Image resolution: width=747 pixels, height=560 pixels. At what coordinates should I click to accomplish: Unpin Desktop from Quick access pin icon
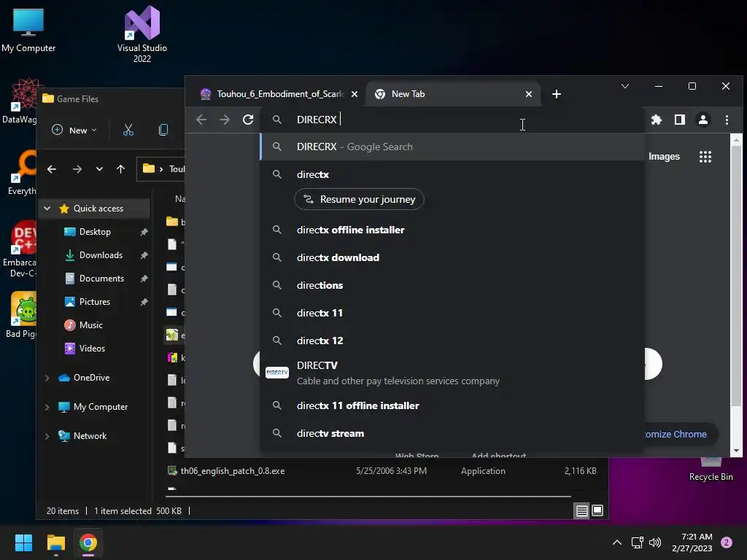pyautogui.click(x=144, y=232)
